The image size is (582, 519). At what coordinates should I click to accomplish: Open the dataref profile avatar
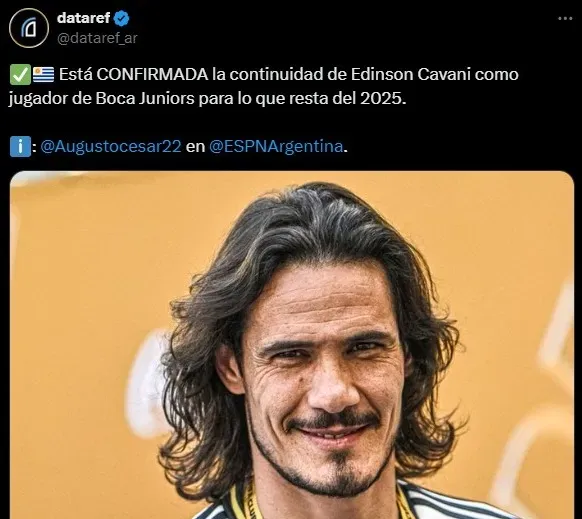[29, 28]
